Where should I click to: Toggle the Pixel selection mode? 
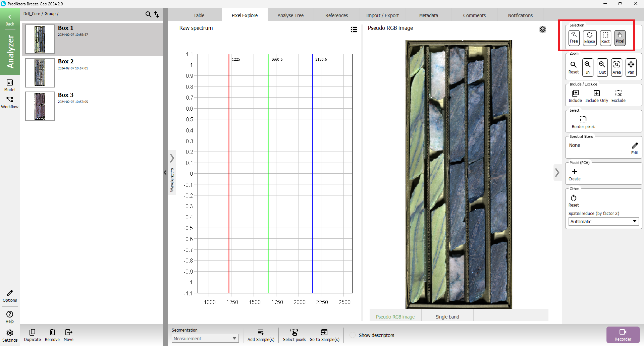[x=620, y=38]
